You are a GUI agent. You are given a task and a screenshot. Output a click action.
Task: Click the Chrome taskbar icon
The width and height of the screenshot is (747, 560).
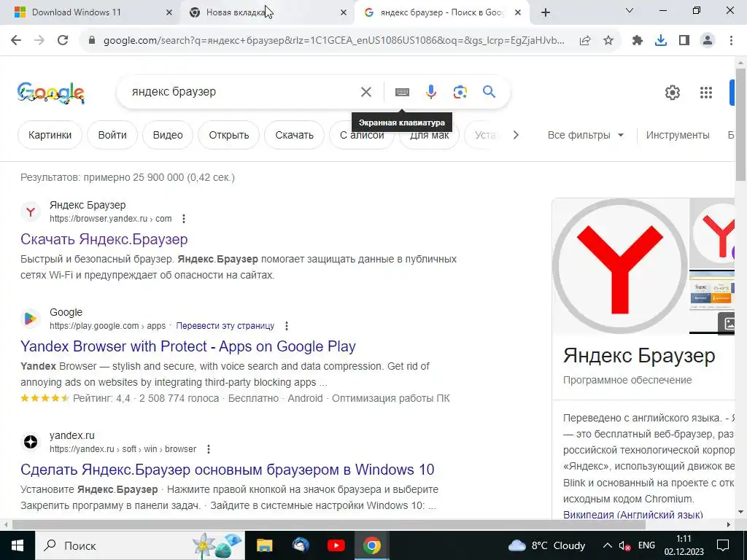[371, 545]
